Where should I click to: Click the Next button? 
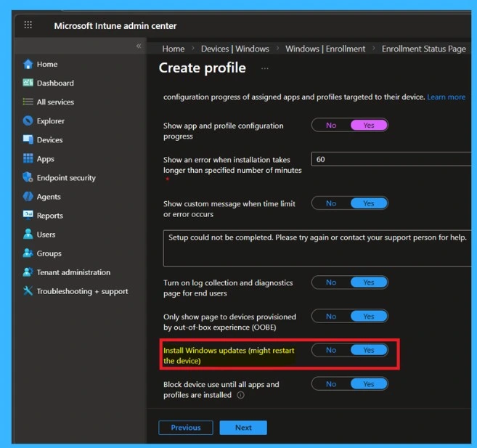tap(243, 428)
